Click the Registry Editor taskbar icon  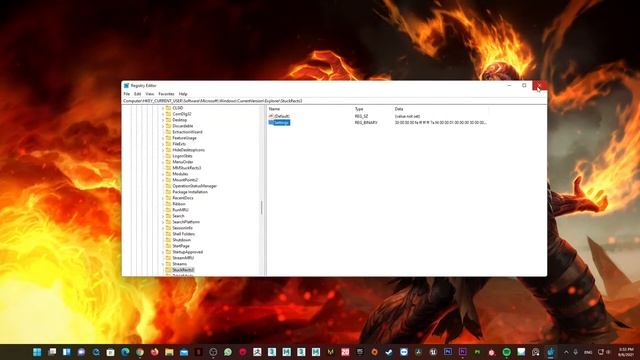551,352
